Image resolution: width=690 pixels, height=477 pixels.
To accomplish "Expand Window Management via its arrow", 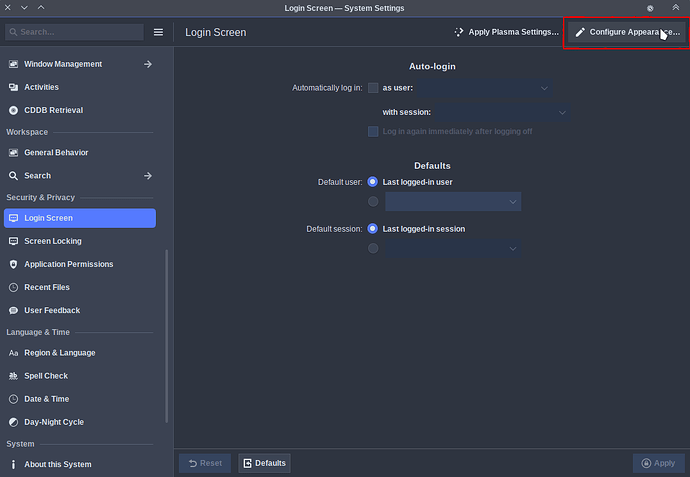I will pos(148,64).
